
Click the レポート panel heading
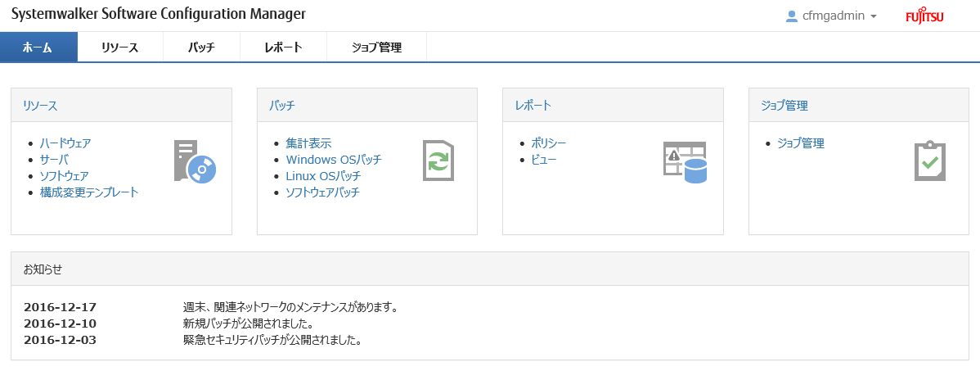click(x=533, y=106)
